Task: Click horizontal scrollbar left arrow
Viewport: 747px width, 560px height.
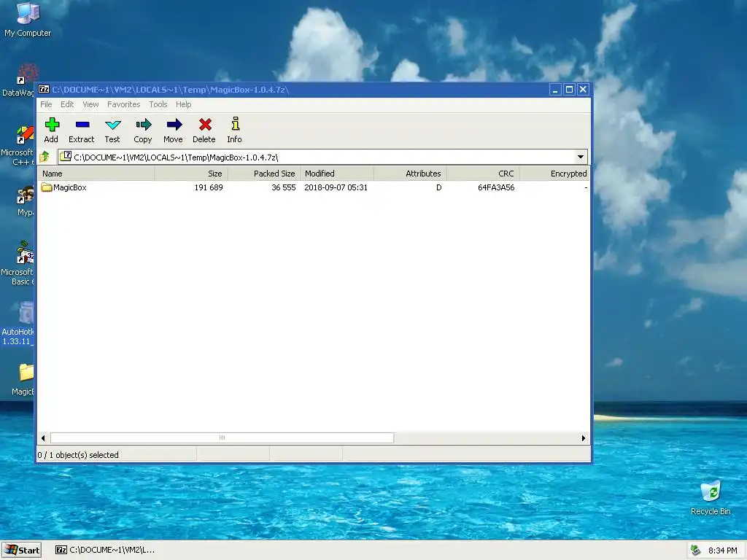Action: [x=43, y=438]
